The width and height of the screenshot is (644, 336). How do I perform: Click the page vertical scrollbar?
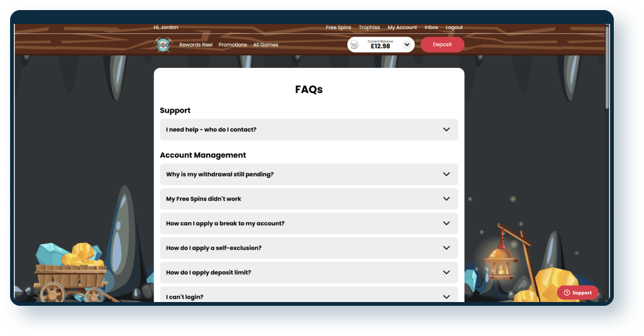tap(607, 69)
